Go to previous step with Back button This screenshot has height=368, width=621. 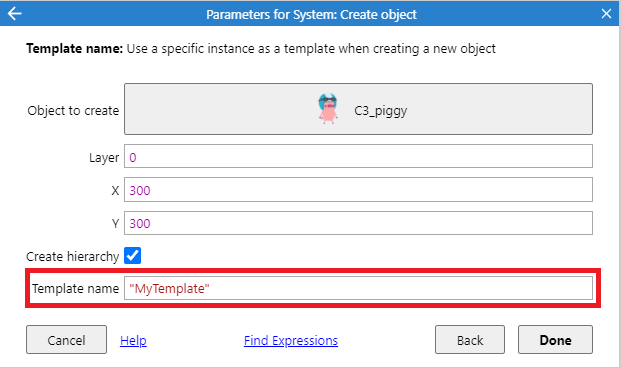[470, 339]
